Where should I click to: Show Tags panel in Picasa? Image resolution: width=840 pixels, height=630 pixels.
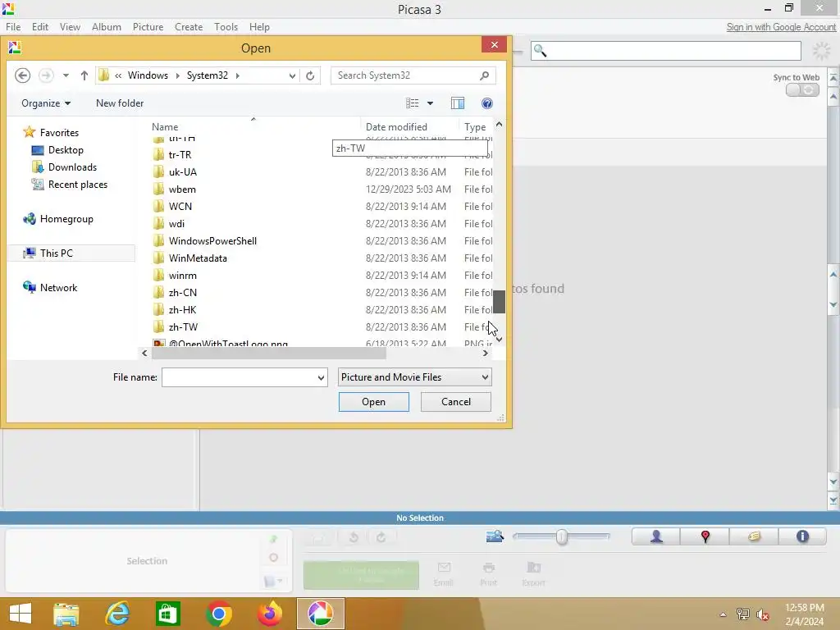[754, 536]
